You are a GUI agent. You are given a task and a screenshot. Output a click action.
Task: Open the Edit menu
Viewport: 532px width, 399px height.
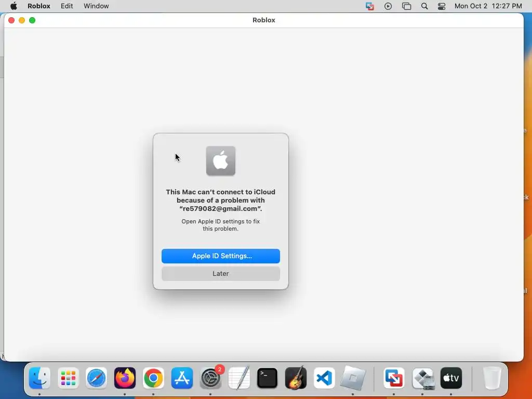pyautogui.click(x=67, y=6)
